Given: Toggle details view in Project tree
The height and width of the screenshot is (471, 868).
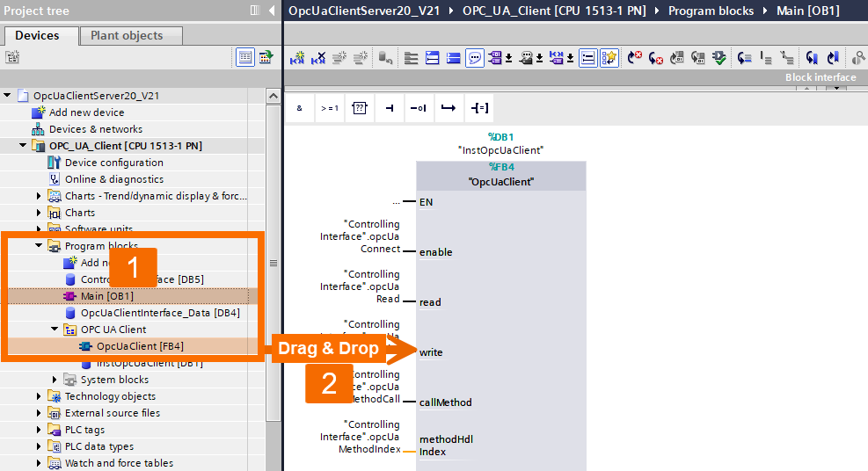Looking at the screenshot, I should tap(245, 57).
